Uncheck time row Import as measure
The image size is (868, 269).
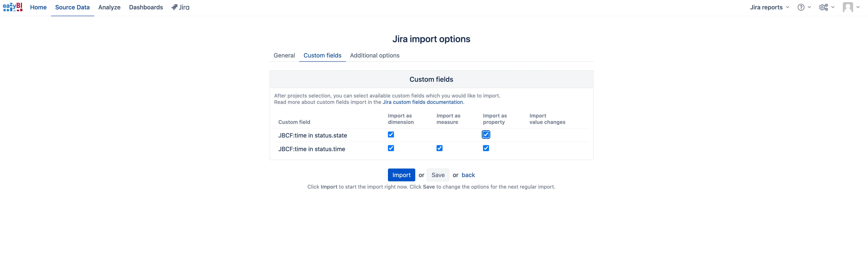439,148
